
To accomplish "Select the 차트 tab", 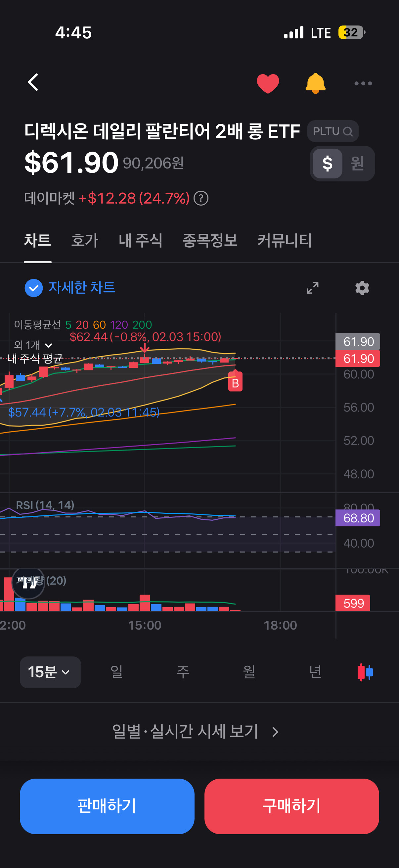I will 37,241.
